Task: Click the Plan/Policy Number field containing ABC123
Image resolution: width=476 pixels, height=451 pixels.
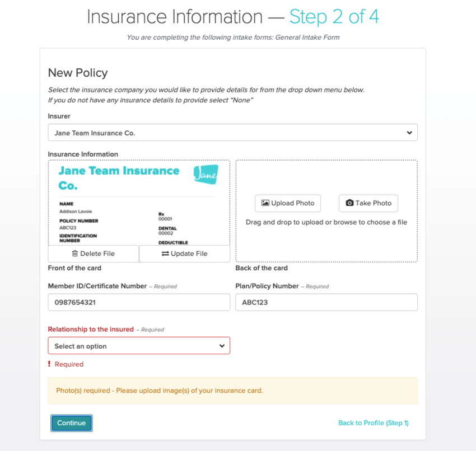Action: pos(326,302)
